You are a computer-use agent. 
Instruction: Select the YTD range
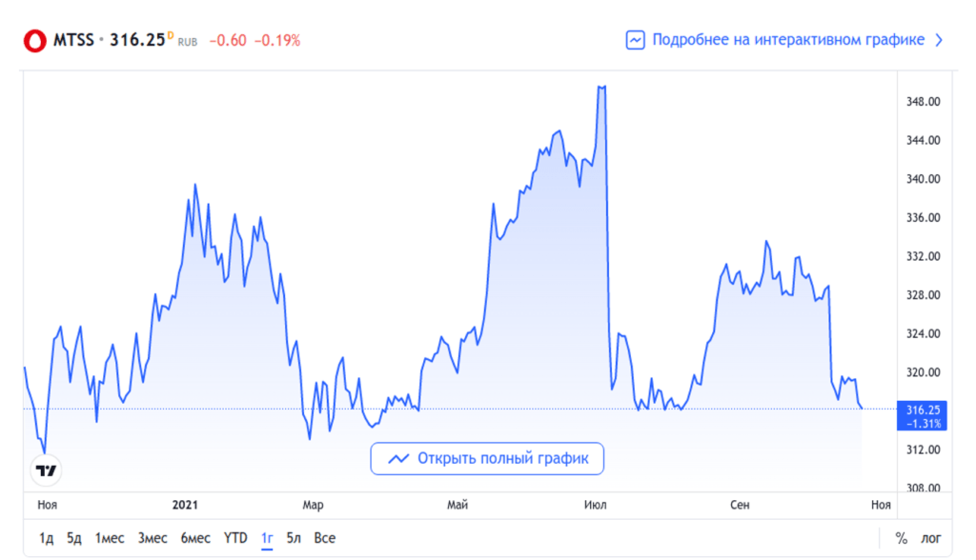tap(235, 538)
